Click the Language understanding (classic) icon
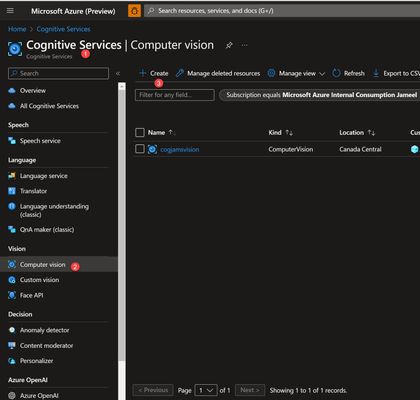The width and height of the screenshot is (420, 400). point(12,206)
